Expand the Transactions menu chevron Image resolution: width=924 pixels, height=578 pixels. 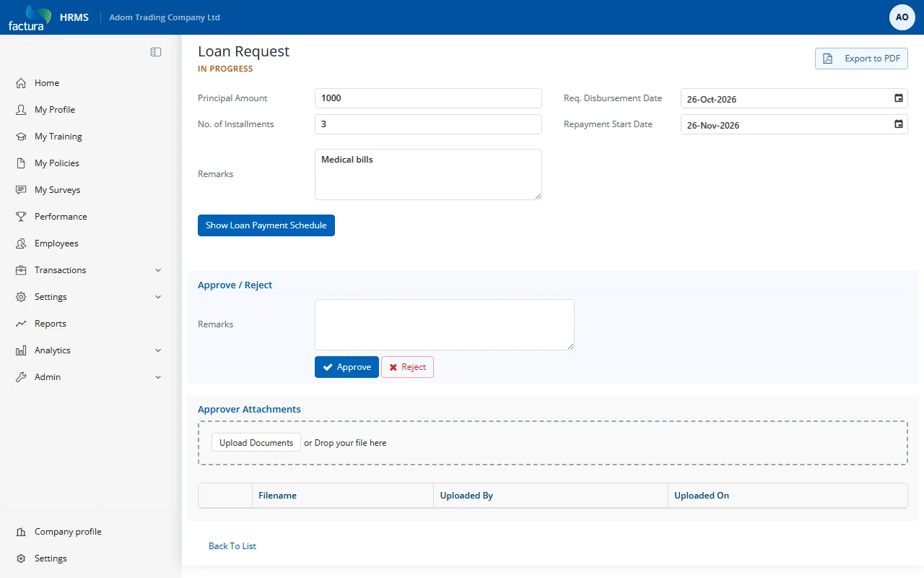coord(158,270)
